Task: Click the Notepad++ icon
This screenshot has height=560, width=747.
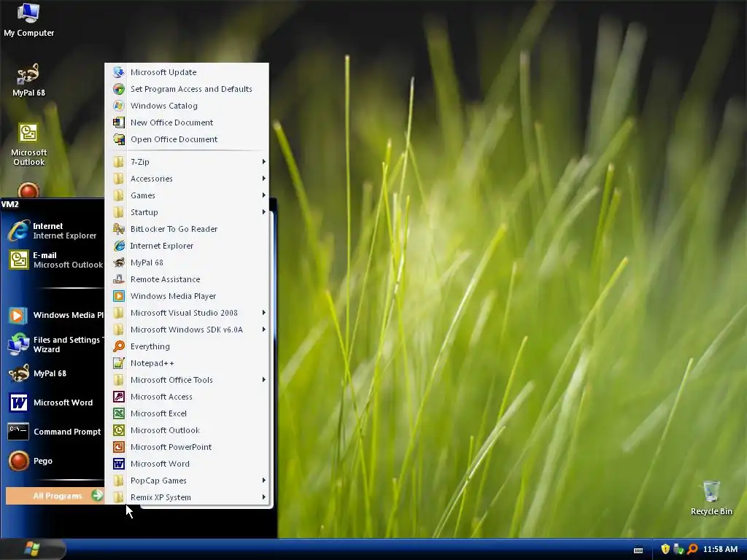Action: point(119,363)
